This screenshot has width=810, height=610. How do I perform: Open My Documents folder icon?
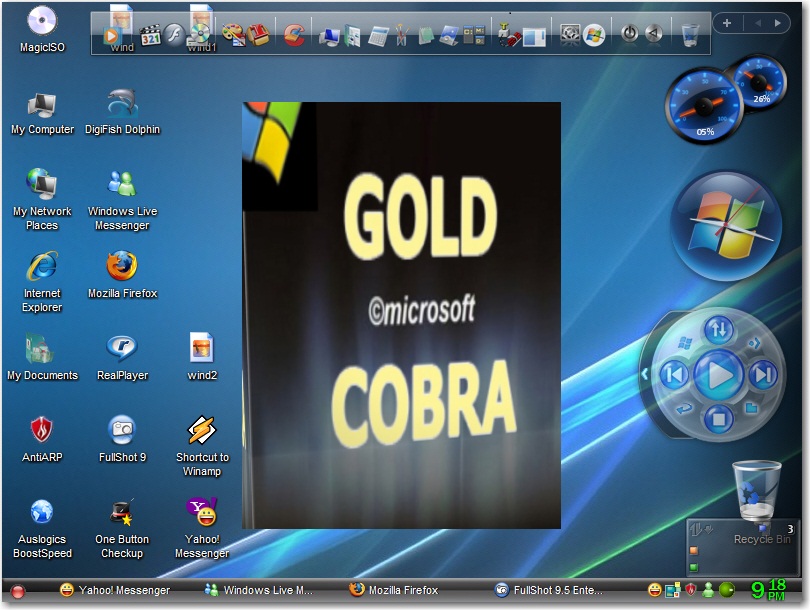point(42,356)
